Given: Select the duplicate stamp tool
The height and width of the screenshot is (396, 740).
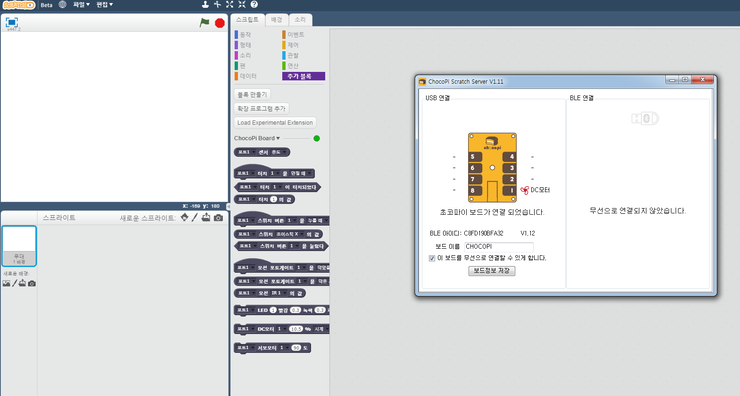Looking at the screenshot, I should click(x=205, y=5).
